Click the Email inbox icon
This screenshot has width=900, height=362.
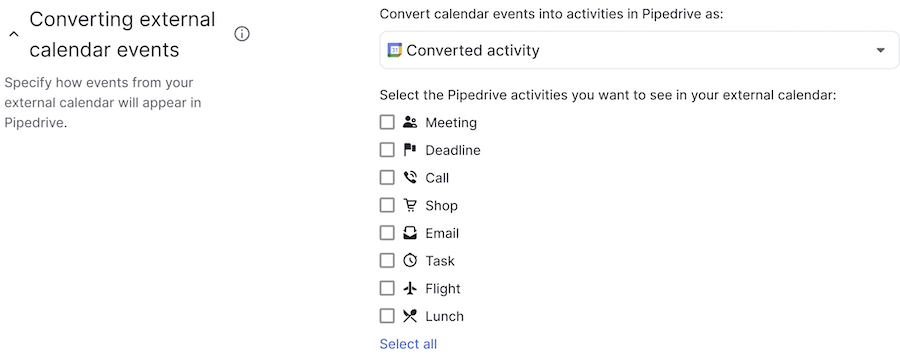point(410,232)
